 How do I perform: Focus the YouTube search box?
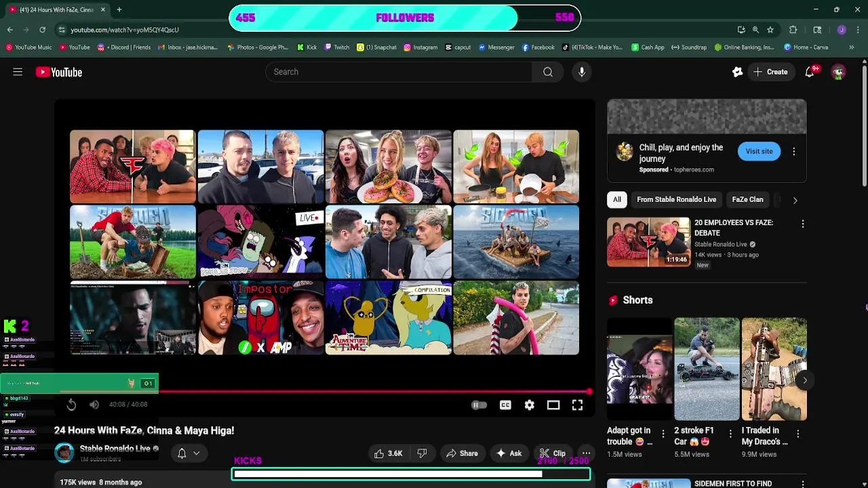pyautogui.click(x=399, y=72)
